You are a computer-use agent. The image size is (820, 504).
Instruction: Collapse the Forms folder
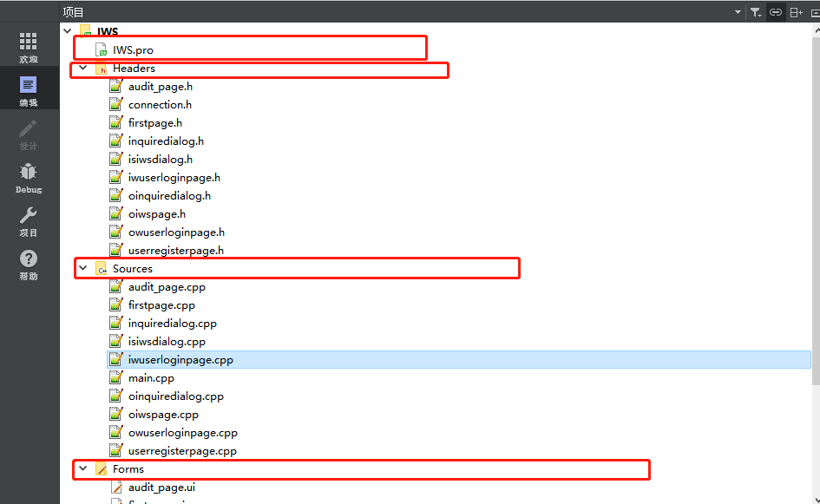pos(82,468)
